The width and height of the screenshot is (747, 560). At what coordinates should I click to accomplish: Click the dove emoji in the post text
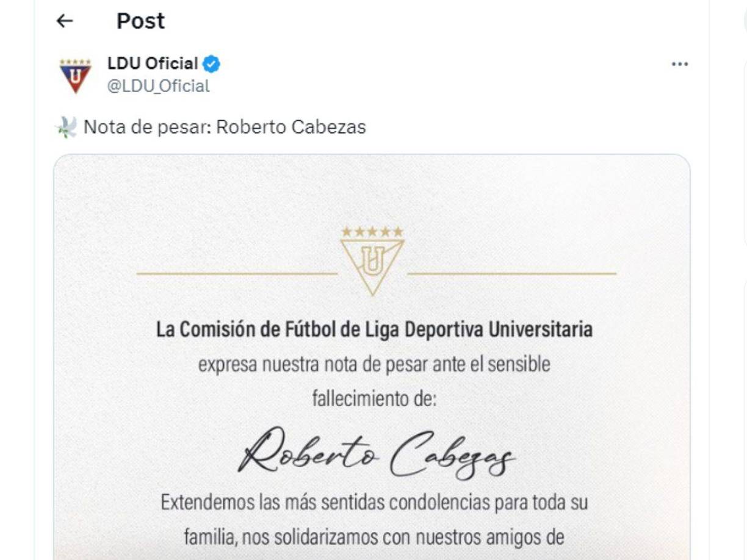[x=66, y=126]
